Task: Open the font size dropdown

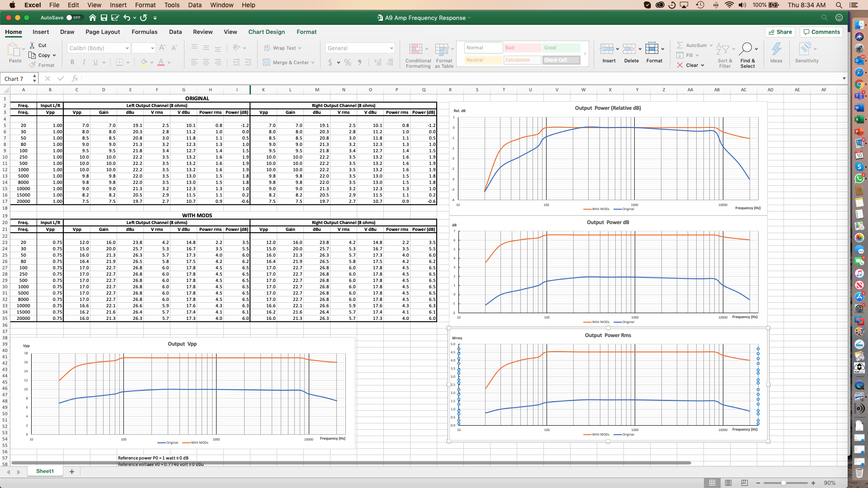Action: pos(152,48)
